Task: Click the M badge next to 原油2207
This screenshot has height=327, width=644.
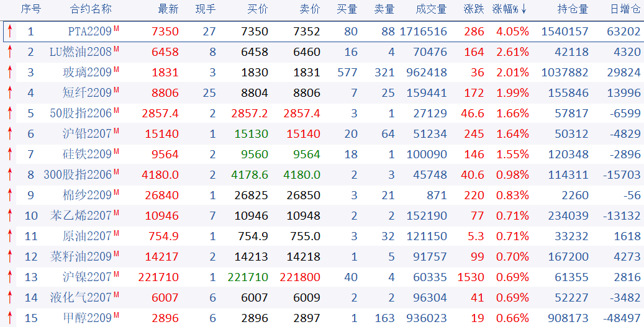Action: pyautogui.click(x=116, y=233)
